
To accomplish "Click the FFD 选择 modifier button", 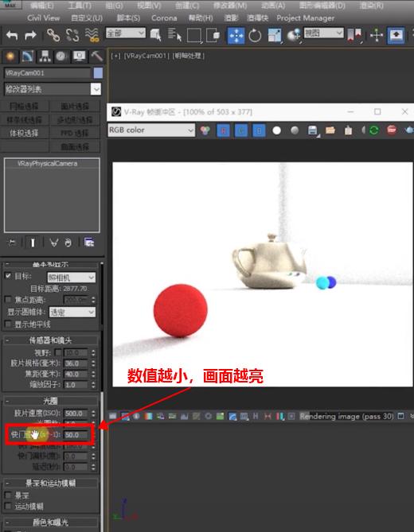I will point(75,133).
